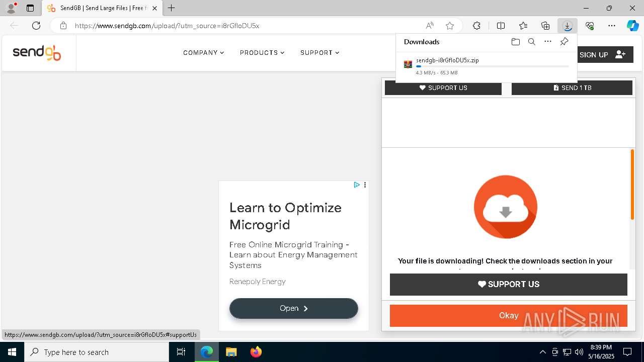Open volume control in tray
Viewport: 644px width, 362px height.
(579, 352)
